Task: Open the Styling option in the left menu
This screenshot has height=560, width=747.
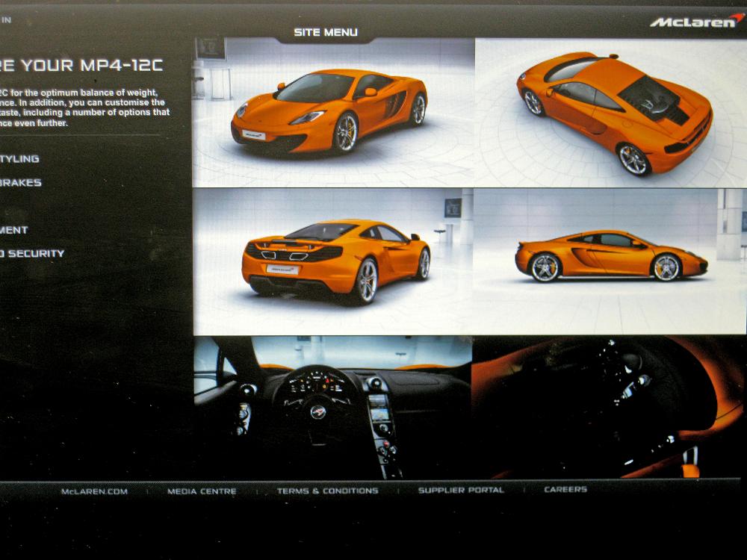Action: tap(19, 159)
